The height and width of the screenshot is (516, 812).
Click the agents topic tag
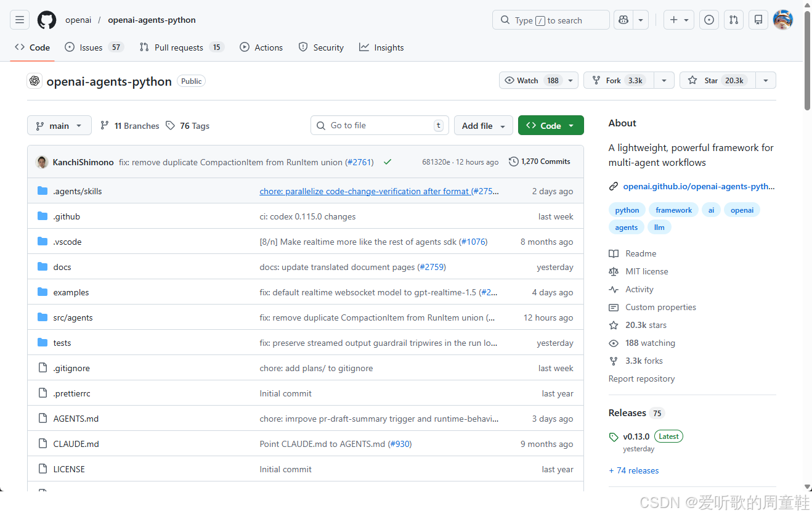pyautogui.click(x=627, y=227)
